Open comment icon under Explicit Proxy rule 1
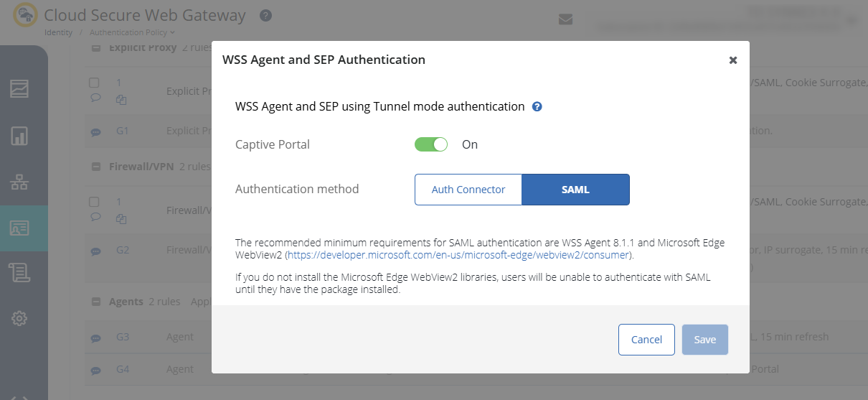The image size is (868, 400). click(95, 98)
